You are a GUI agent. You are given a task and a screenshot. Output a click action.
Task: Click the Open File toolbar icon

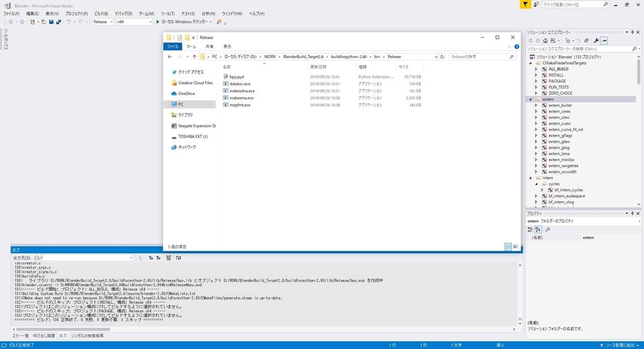click(x=43, y=22)
